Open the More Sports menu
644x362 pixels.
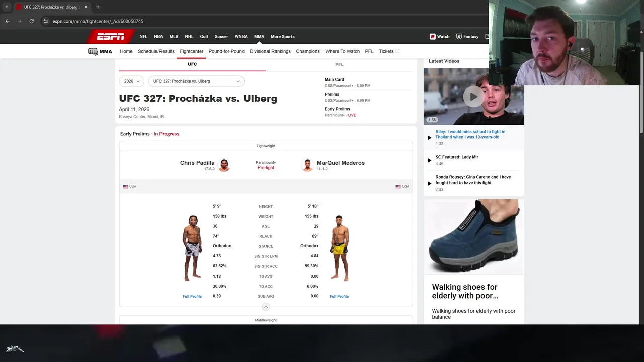coord(283,36)
